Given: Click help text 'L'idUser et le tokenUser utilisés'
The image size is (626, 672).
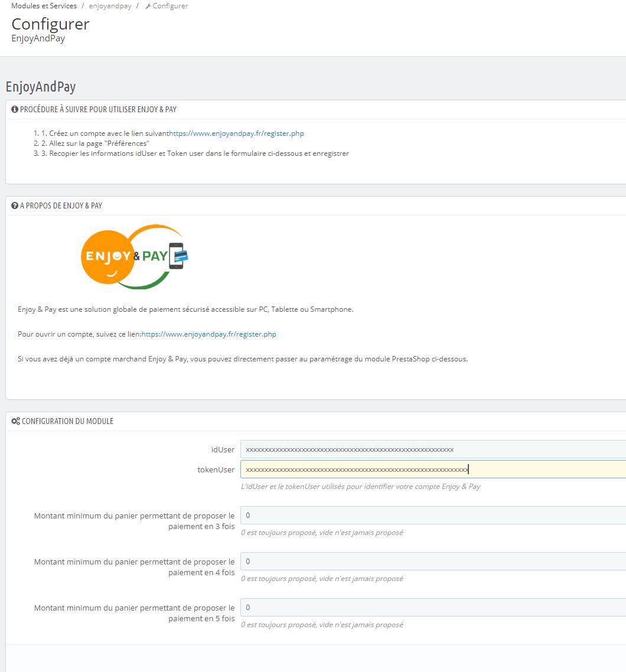Looking at the screenshot, I should (x=360, y=487).
